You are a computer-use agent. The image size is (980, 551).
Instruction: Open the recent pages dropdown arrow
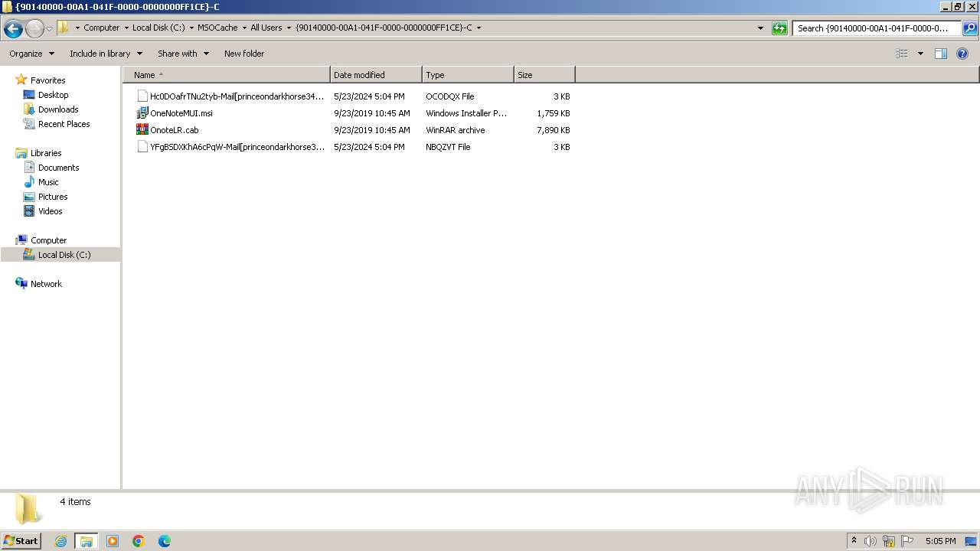[x=49, y=28]
